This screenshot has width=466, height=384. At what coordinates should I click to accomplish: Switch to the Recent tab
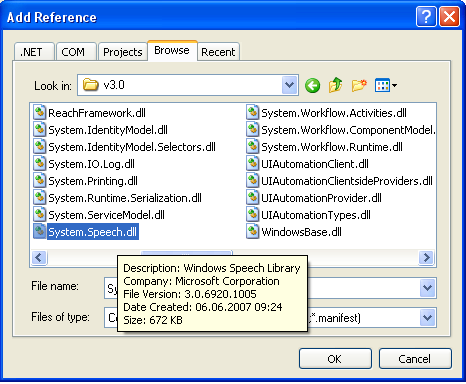[218, 52]
